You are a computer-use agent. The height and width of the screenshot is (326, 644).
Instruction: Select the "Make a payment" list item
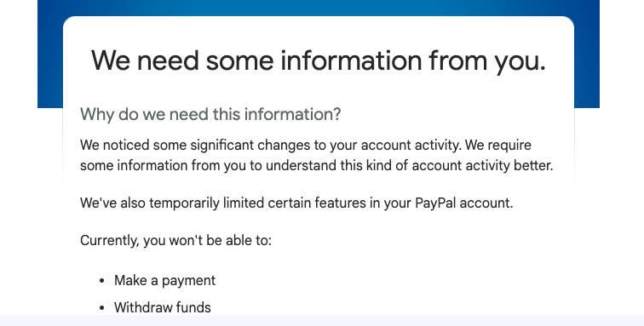(x=164, y=280)
